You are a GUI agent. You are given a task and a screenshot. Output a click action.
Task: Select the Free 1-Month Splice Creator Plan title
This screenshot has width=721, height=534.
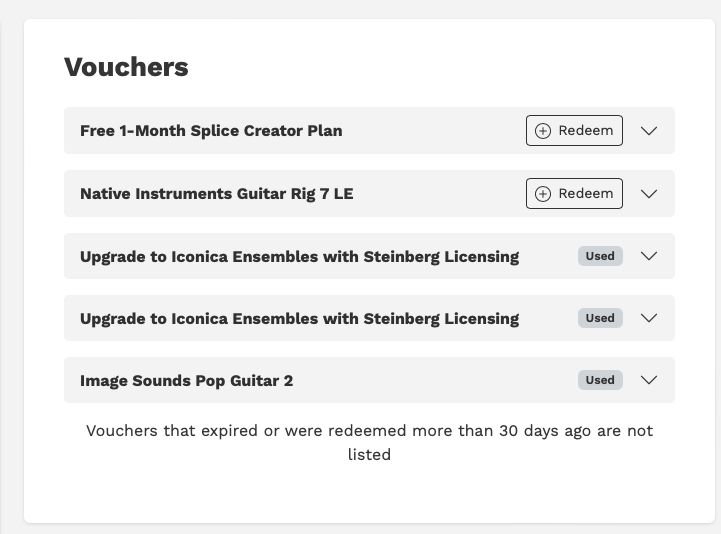[211, 131]
